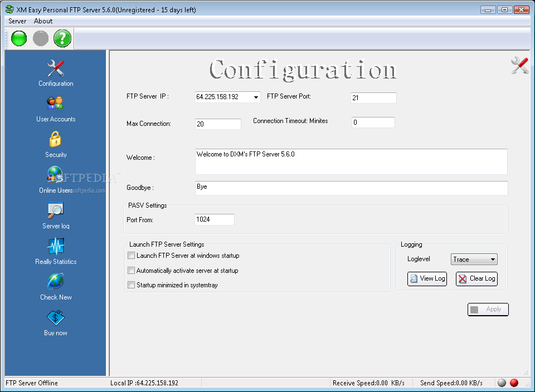
Task: Click the Receive Speed status text
Action: 368,383
